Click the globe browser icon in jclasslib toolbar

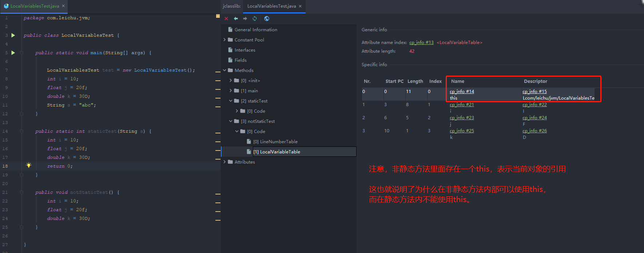[267, 19]
